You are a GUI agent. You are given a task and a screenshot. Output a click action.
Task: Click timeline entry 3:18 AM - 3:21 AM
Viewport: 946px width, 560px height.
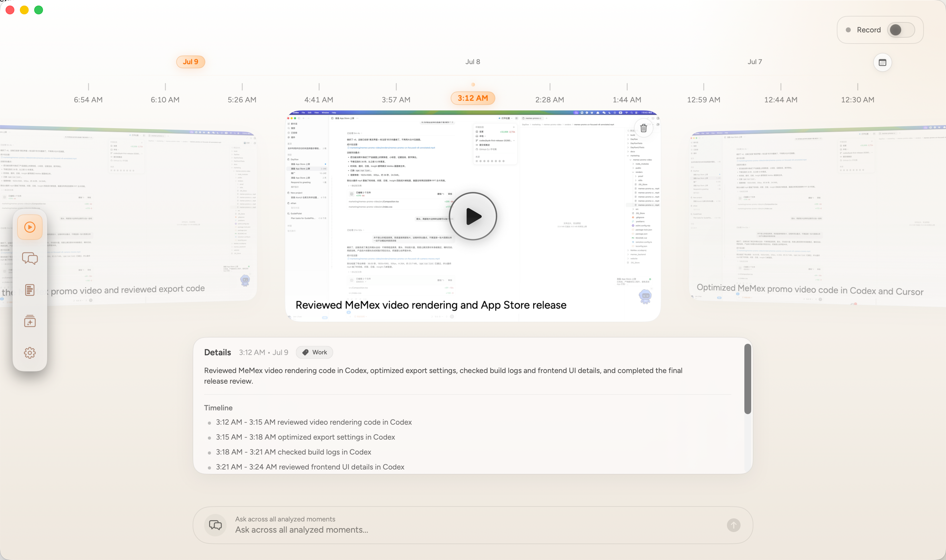click(293, 452)
